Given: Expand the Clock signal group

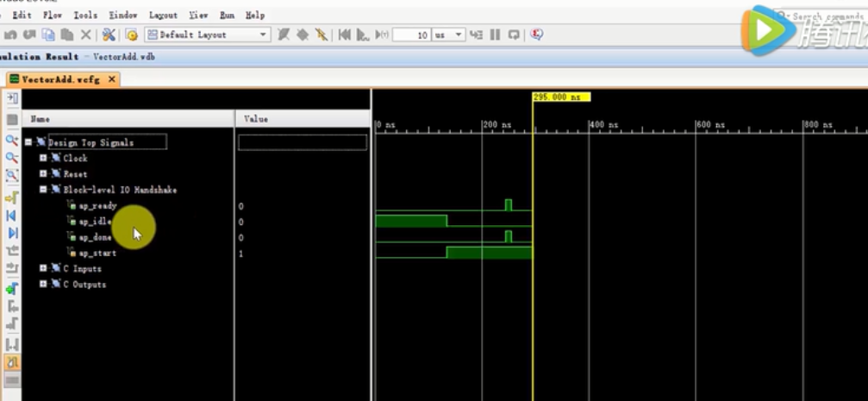Looking at the screenshot, I should tap(43, 158).
